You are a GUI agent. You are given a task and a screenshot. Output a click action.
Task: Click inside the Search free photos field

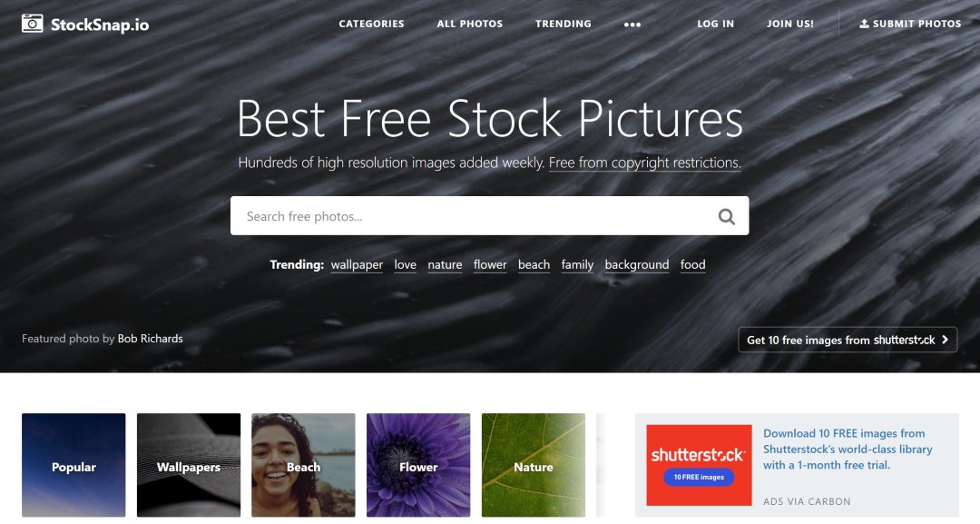click(x=475, y=216)
